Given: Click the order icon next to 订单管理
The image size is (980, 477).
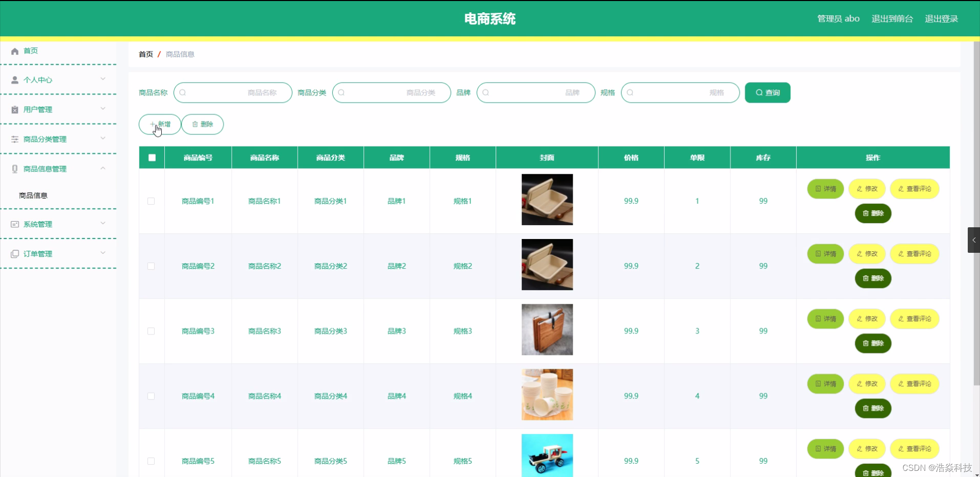Looking at the screenshot, I should coord(14,254).
